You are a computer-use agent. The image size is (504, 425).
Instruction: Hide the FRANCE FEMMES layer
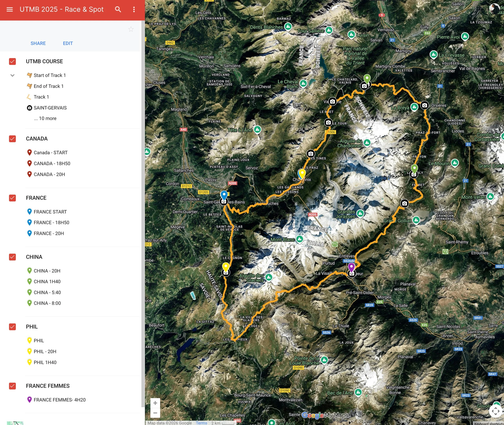[x=12, y=386]
